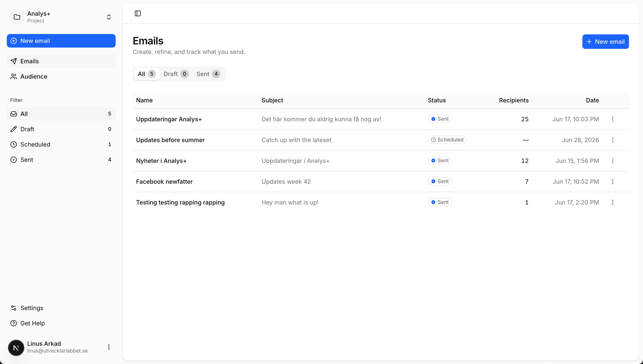This screenshot has height=364, width=643.
Task: Click the Sent badge of Nyheter i Analys+
Action: click(x=440, y=161)
